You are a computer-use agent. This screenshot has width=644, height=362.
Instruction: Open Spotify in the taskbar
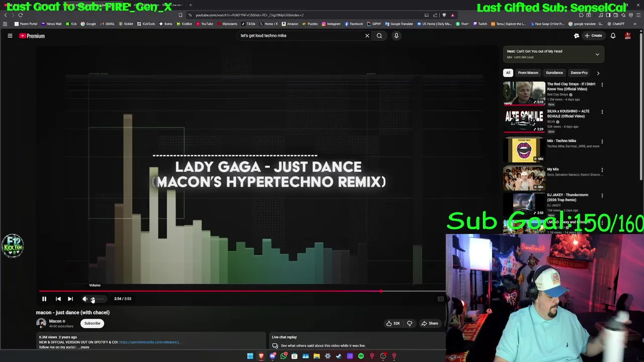[x=361, y=356]
